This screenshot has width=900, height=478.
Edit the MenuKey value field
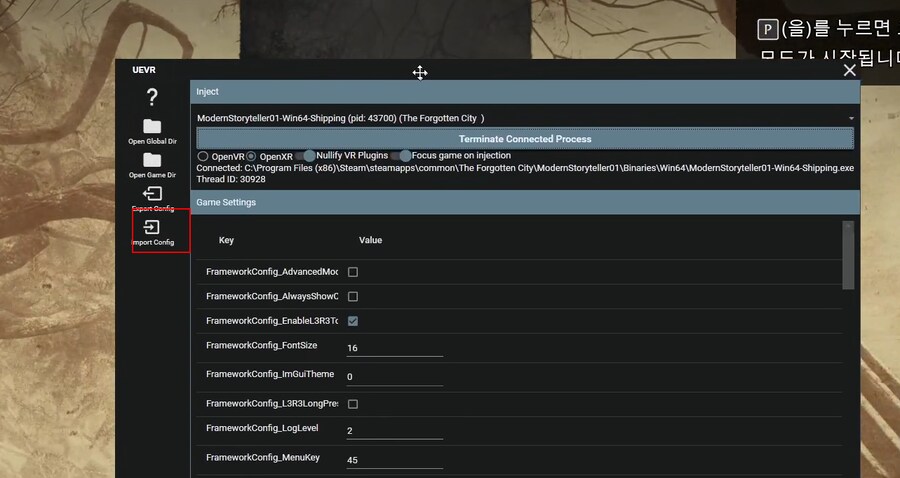pyautogui.click(x=395, y=460)
